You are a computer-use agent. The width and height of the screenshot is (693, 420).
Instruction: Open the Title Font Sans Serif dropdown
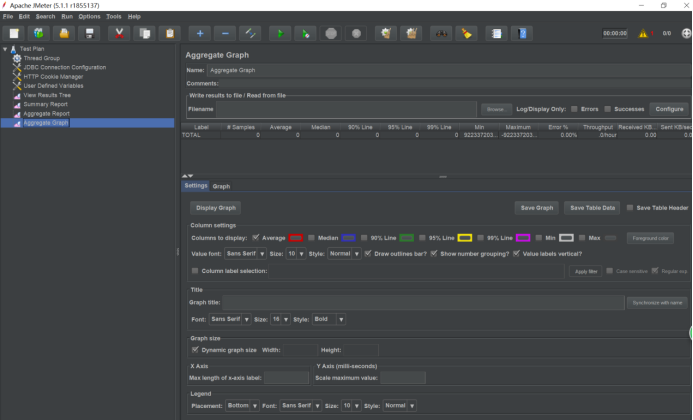[x=230, y=319]
